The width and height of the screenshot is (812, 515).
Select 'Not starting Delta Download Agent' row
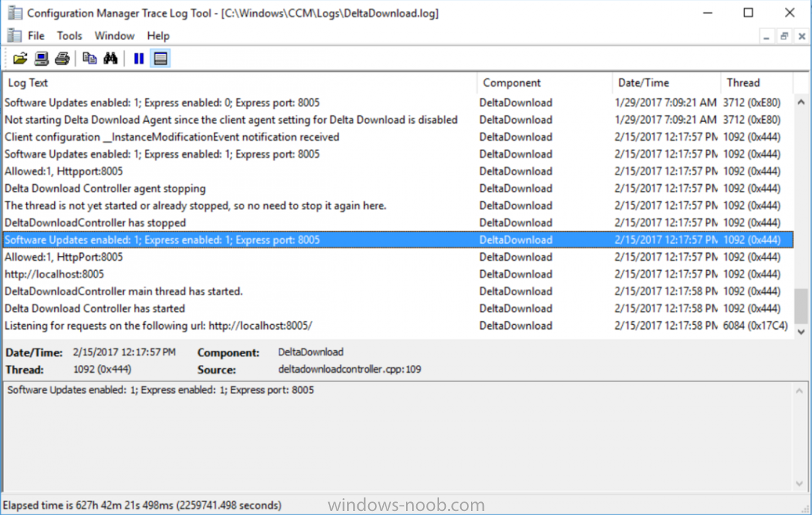click(x=398, y=120)
